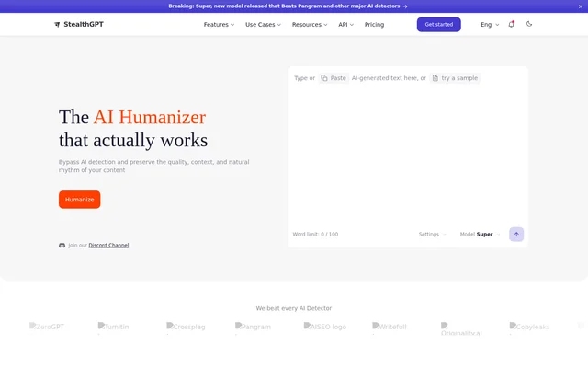Click try a sample button
Image resolution: width=588 pixels, height=368 pixels.
coord(456,78)
